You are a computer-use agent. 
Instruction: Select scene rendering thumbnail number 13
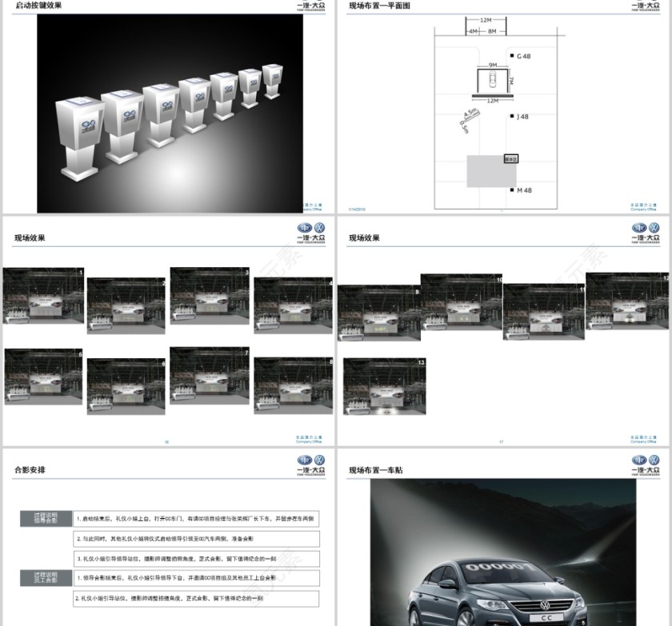tap(385, 386)
